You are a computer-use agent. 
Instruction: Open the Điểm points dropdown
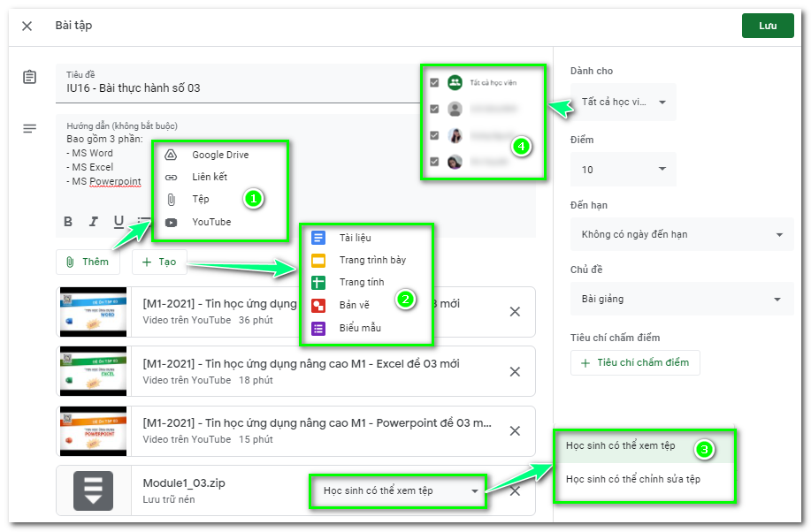(x=624, y=169)
